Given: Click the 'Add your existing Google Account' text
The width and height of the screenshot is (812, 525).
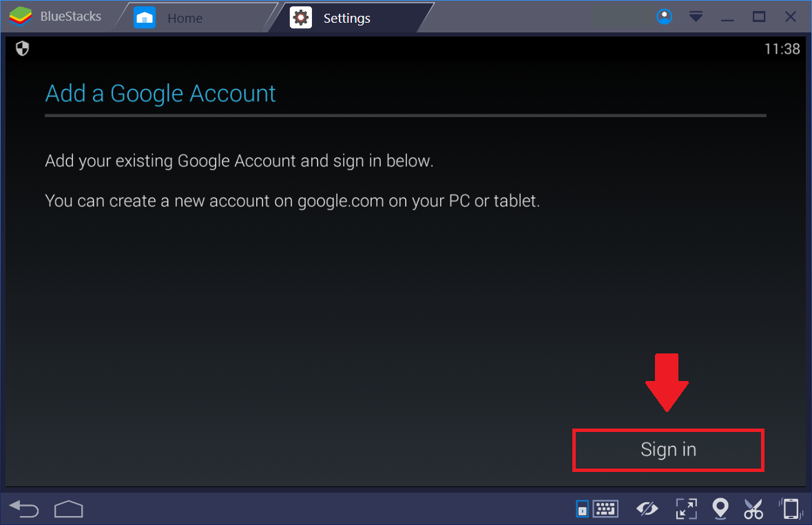Looking at the screenshot, I should pyautogui.click(x=239, y=161).
